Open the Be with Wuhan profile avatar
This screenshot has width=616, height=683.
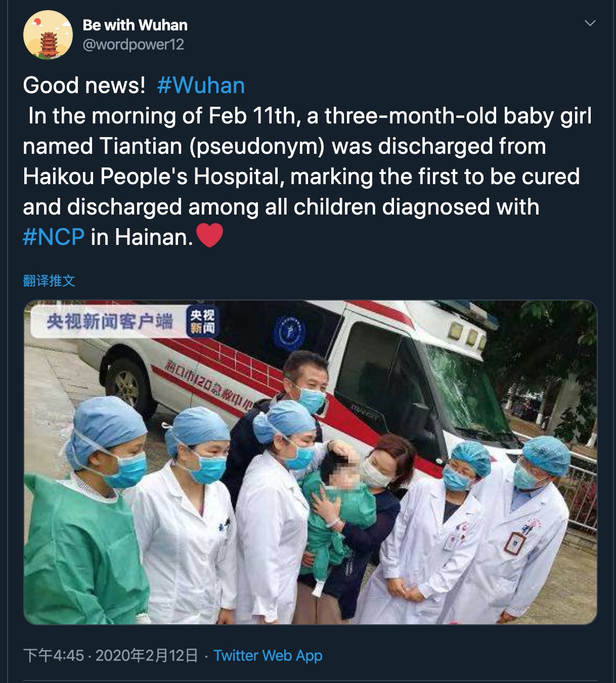[x=48, y=34]
